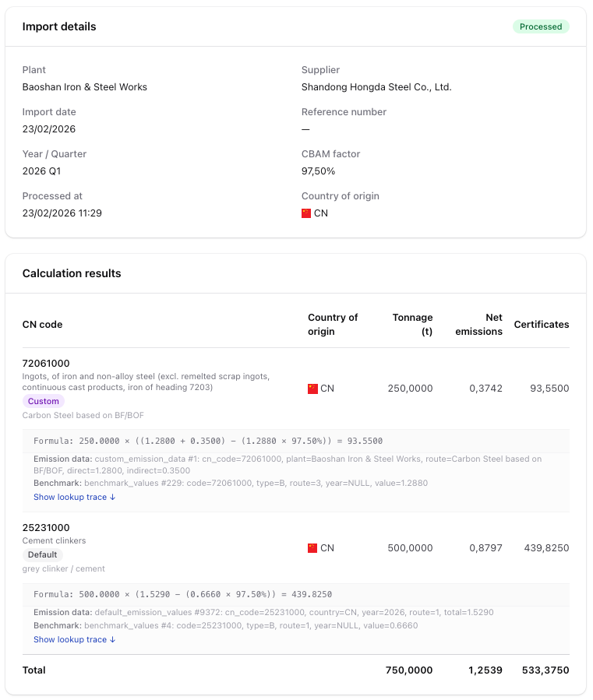Click the CN flag beside code 25231000
The width and height of the screenshot is (593, 700).
pyautogui.click(x=311, y=547)
